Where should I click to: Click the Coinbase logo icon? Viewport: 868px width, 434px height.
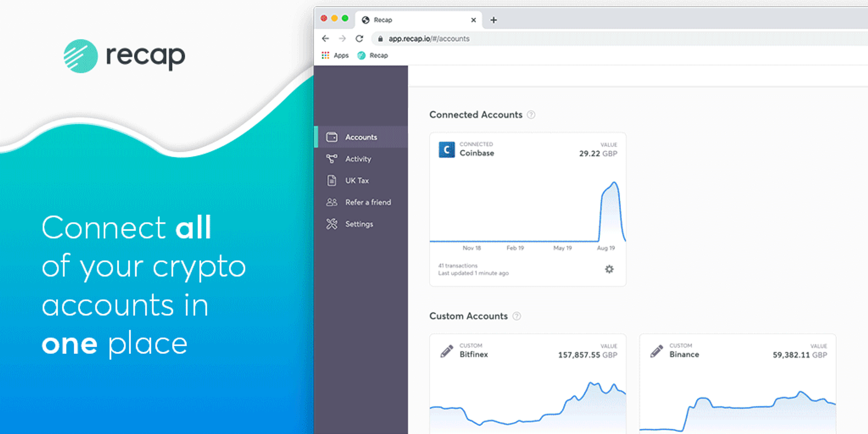tap(447, 150)
